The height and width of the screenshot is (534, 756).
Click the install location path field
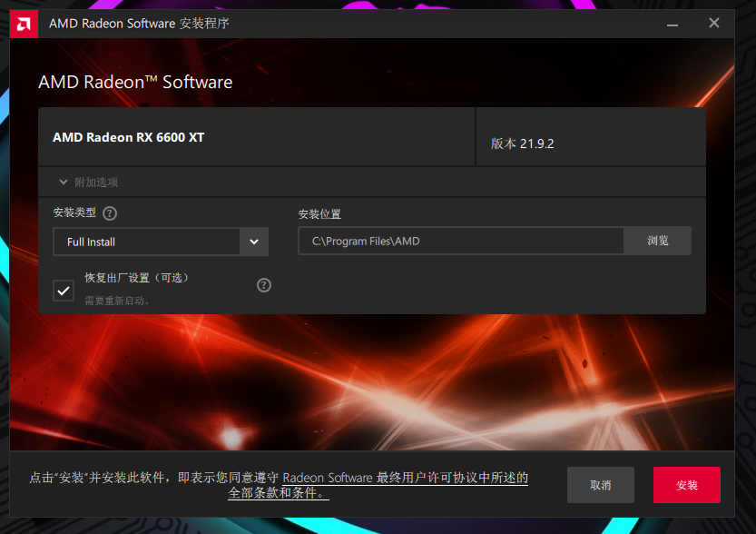click(x=461, y=241)
